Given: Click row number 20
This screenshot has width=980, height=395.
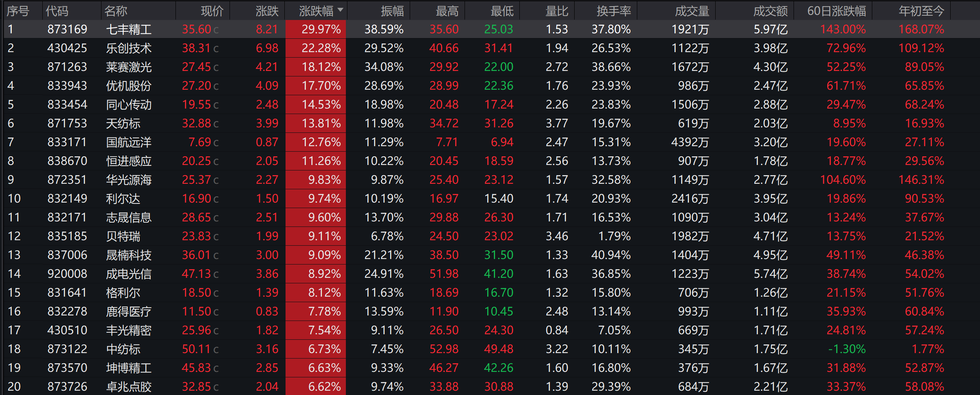Looking at the screenshot, I should pyautogui.click(x=14, y=387).
